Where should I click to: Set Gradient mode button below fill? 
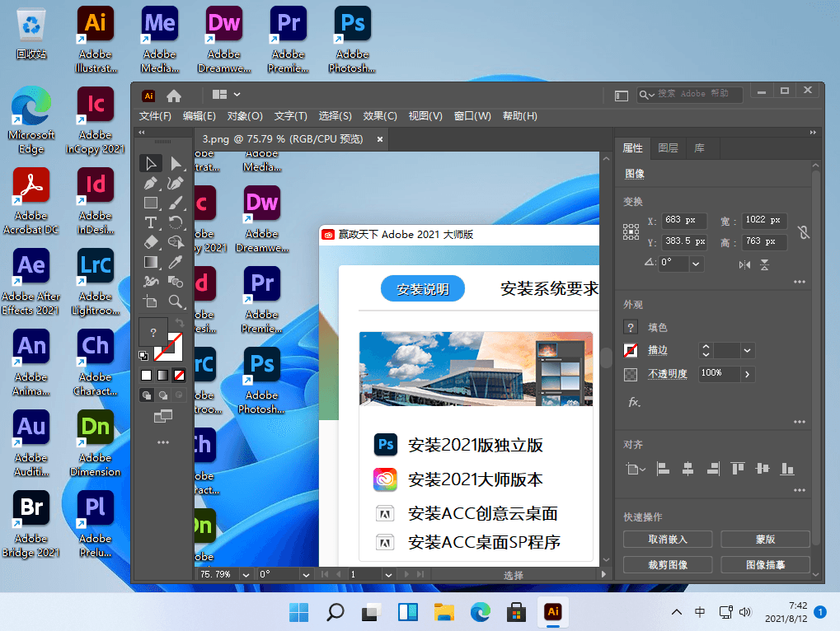tap(163, 375)
